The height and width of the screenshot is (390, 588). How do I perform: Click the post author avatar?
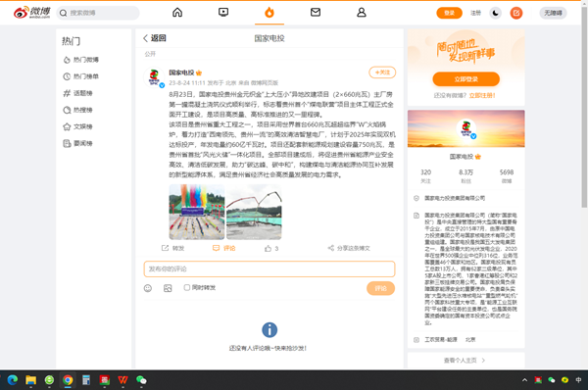click(154, 77)
